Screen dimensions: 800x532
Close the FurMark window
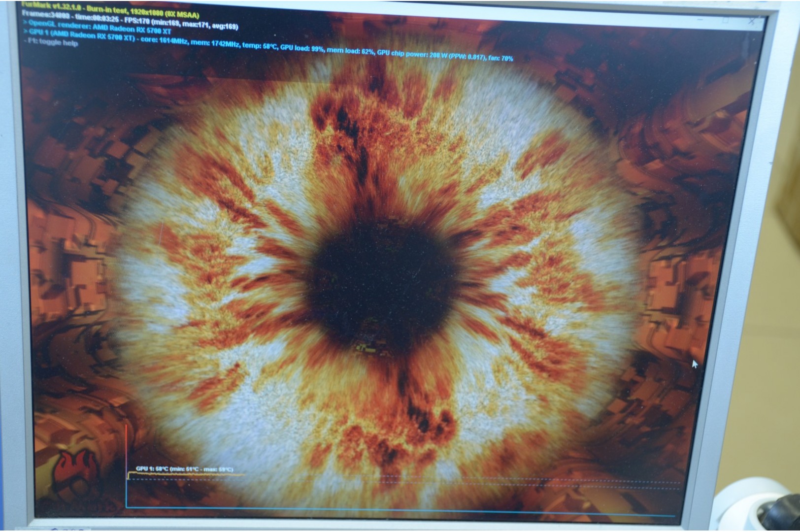(x=752, y=21)
